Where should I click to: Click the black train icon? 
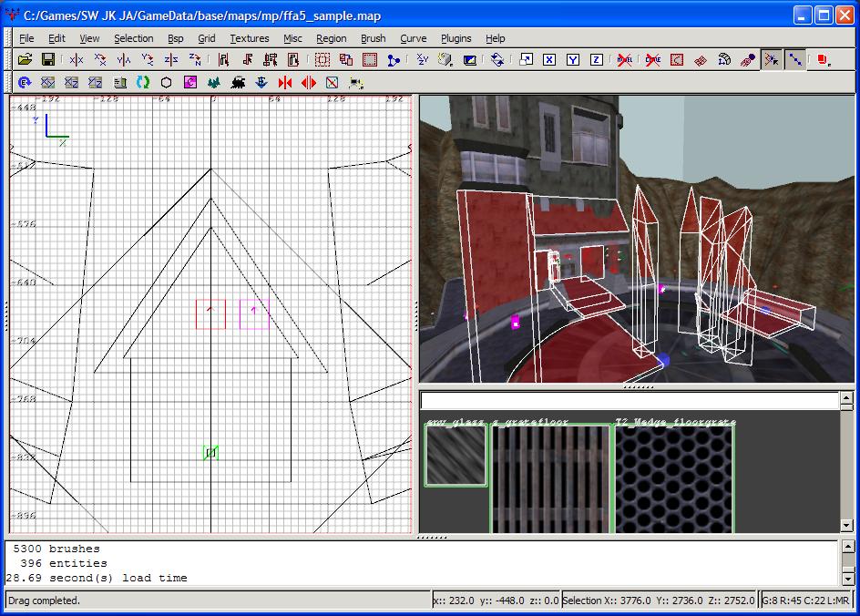pos(238,83)
